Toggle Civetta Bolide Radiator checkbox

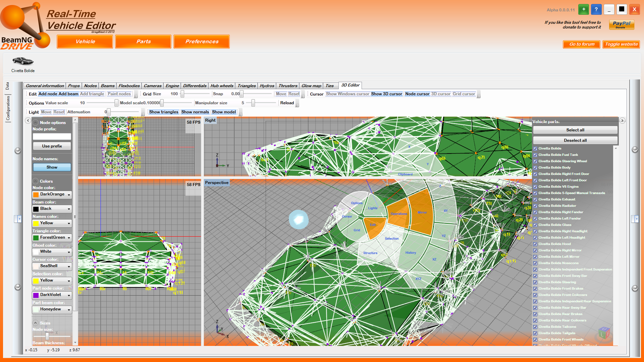tap(535, 206)
